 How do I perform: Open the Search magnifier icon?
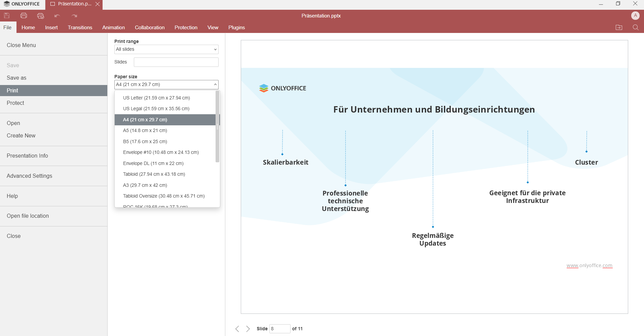(x=635, y=28)
